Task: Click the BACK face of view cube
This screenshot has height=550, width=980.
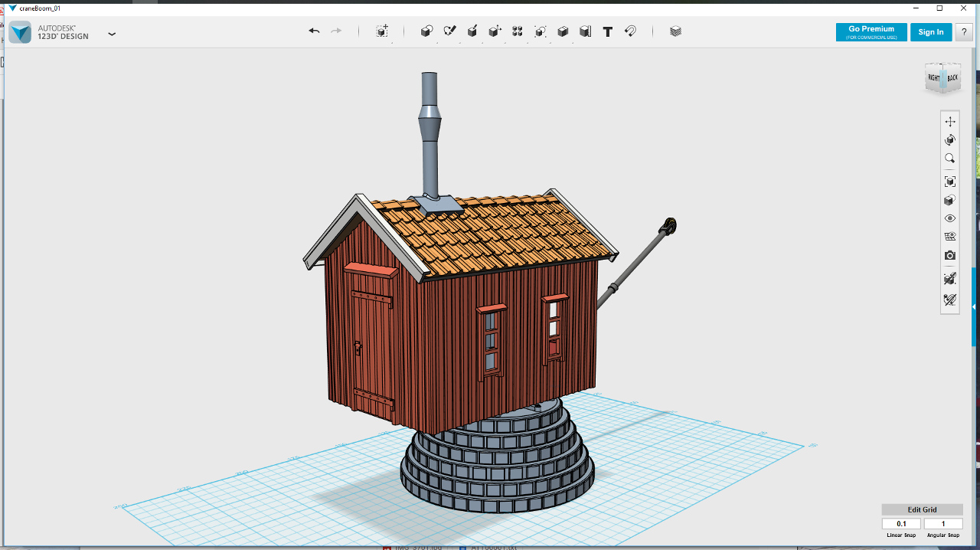Action: [x=952, y=77]
